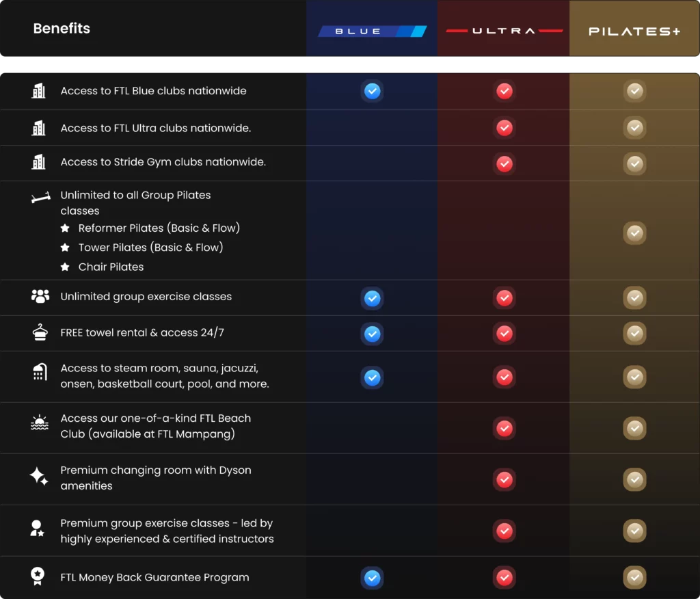
Task: Click the towel hanger icon
Action: tap(40, 332)
